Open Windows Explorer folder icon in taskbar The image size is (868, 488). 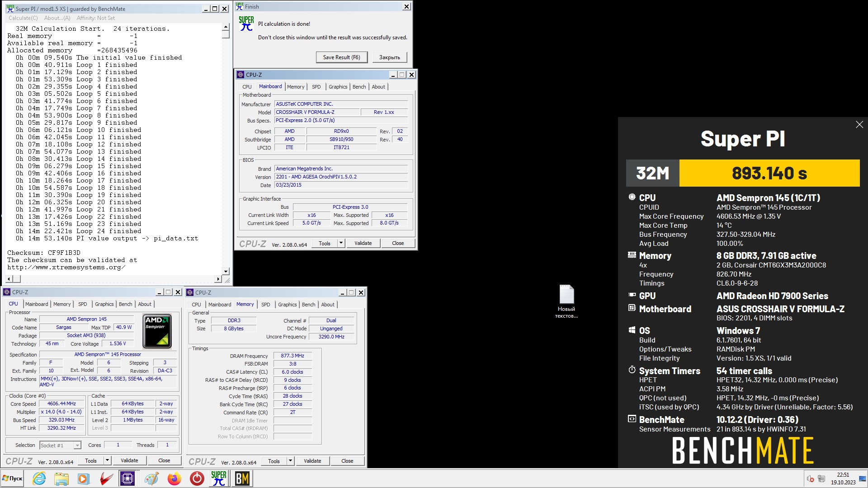[x=61, y=479]
